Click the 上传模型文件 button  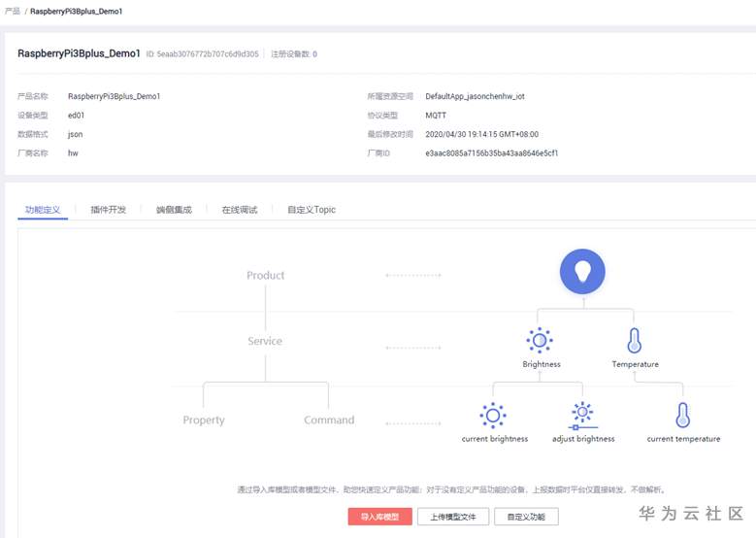tap(453, 517)
